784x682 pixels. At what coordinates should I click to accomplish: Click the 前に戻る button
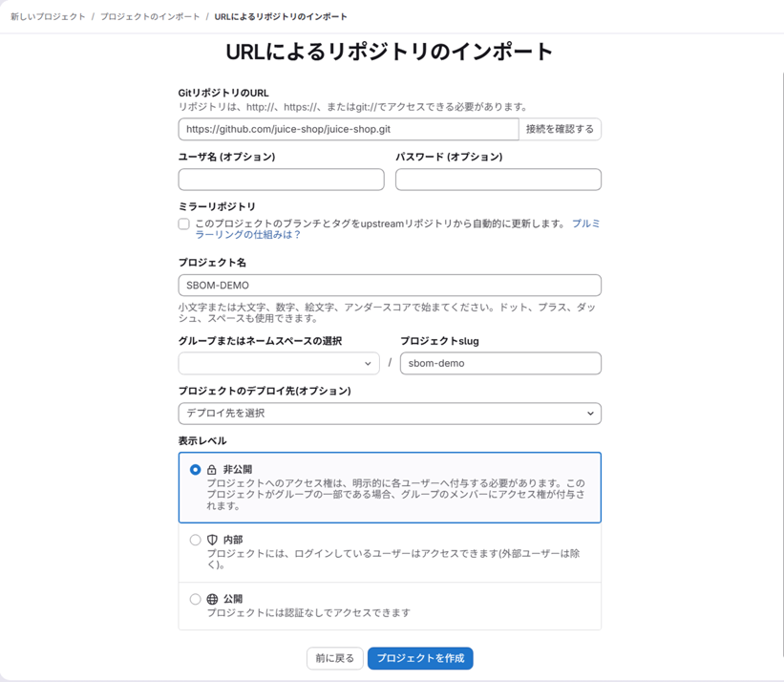pos(334,658)
